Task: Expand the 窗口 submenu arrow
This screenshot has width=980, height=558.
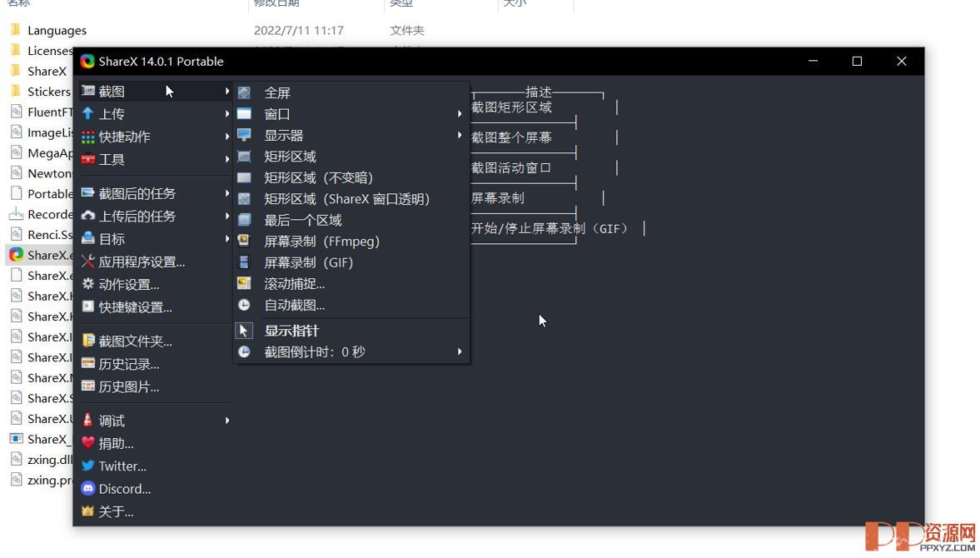Action: click(x=459, y=114)
